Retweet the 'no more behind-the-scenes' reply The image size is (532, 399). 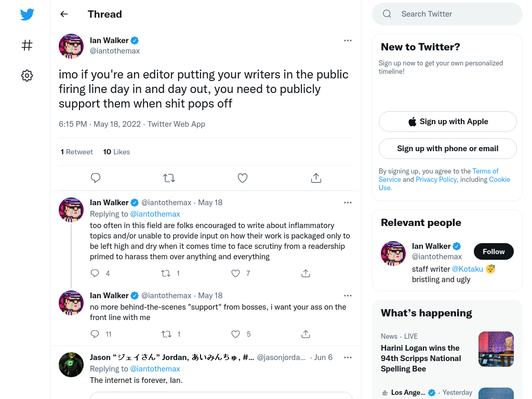coord(166,334)
